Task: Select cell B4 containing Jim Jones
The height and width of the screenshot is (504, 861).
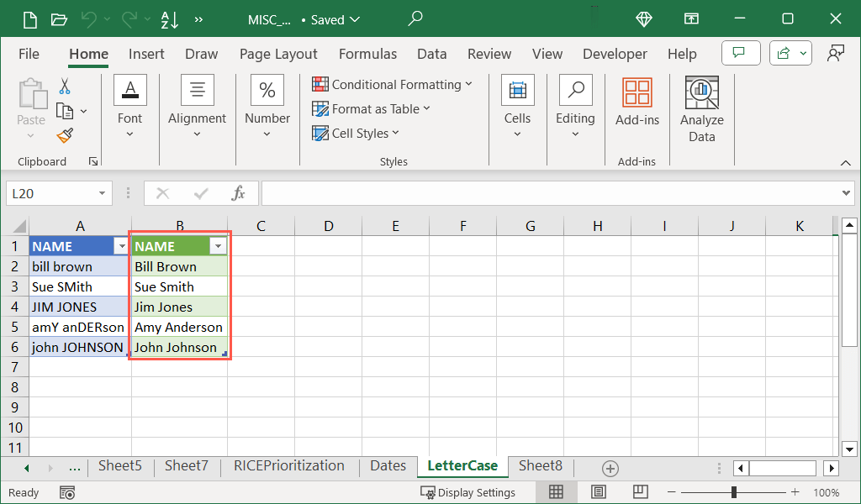Action: (x=178, y=307)
